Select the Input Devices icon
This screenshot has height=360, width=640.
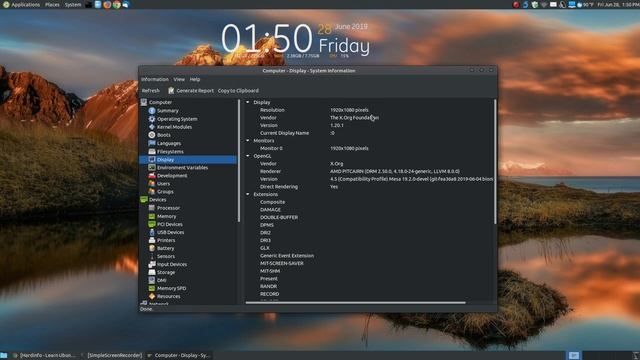click(x=152, y=264)
